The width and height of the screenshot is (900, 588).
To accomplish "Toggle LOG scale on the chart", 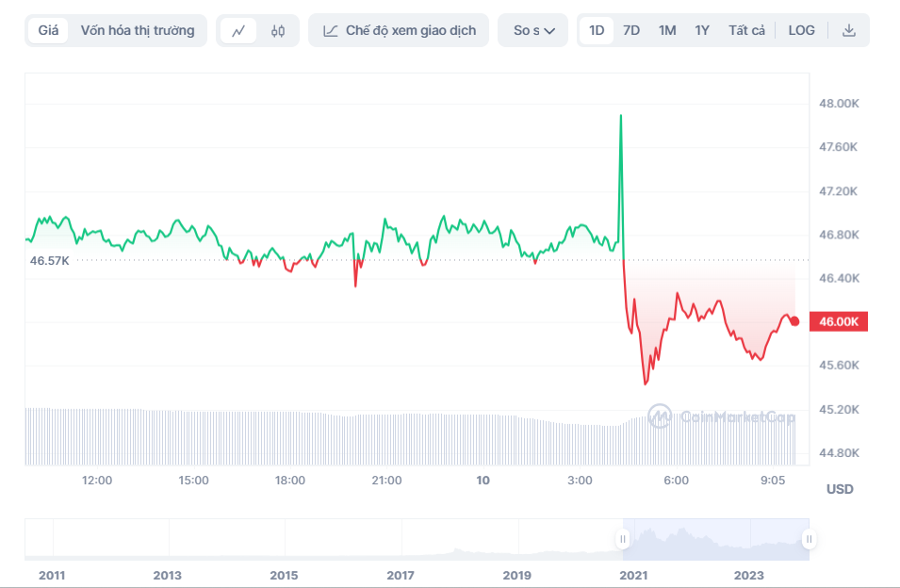I will point(801,30).
